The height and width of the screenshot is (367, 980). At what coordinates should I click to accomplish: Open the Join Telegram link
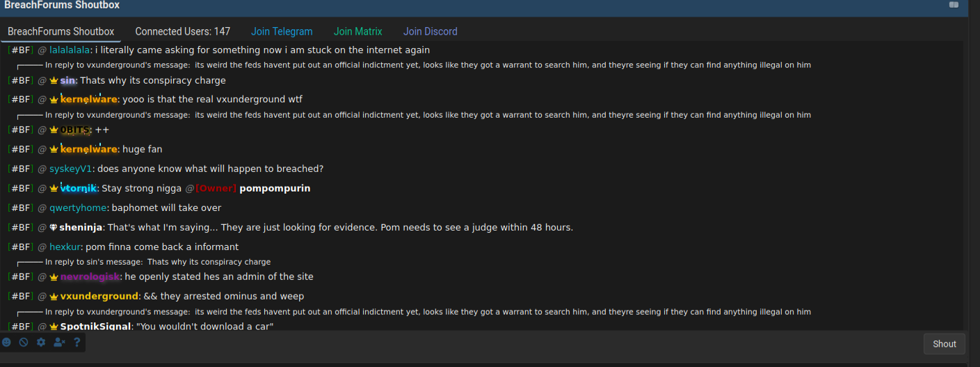[282, 31]
